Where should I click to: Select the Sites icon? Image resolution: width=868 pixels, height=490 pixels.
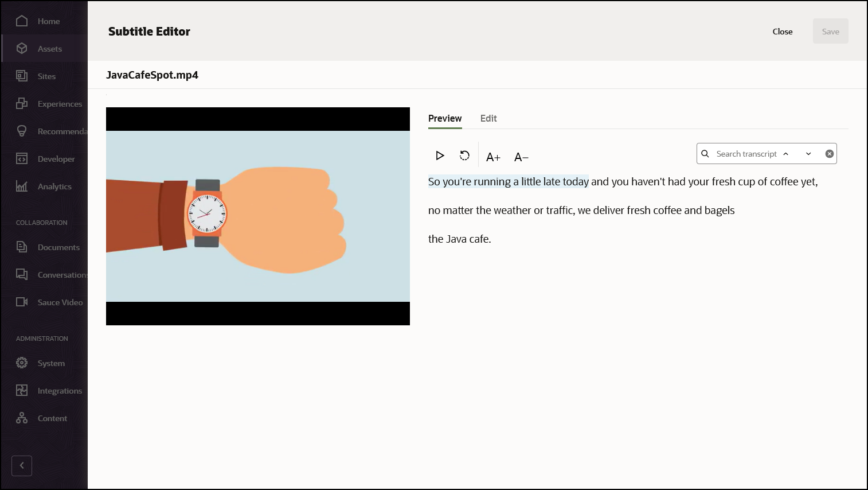(22, 76)
